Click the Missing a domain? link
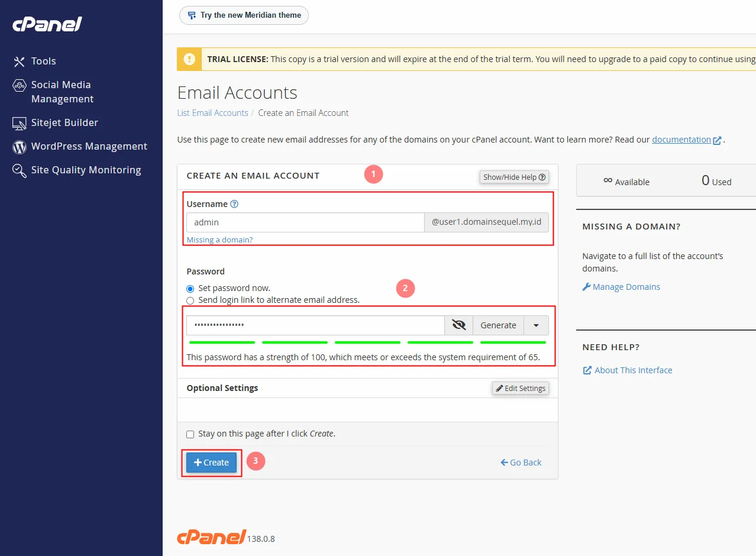Image resolution: width=756 pixels, height=556 pixels. pos(219,240)
